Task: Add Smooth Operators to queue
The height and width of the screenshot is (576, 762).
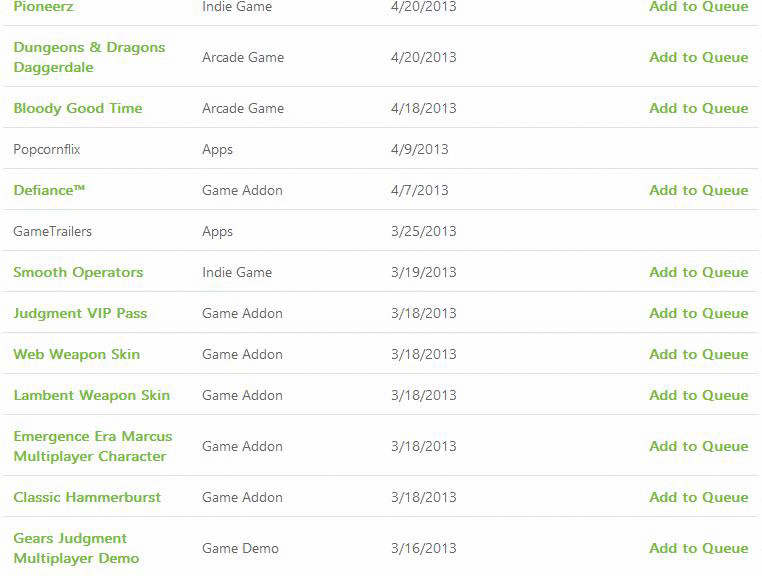Action: pos(698,272)
